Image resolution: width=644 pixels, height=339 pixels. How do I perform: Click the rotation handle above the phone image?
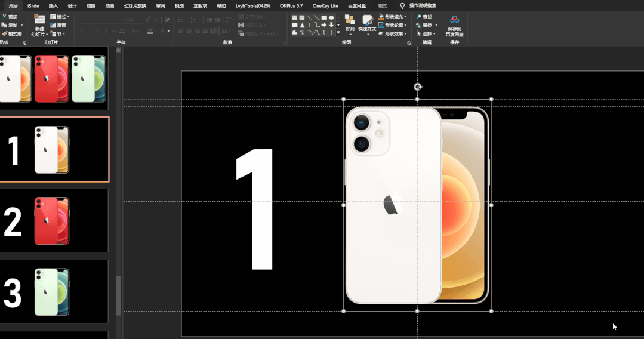point(417,87)
